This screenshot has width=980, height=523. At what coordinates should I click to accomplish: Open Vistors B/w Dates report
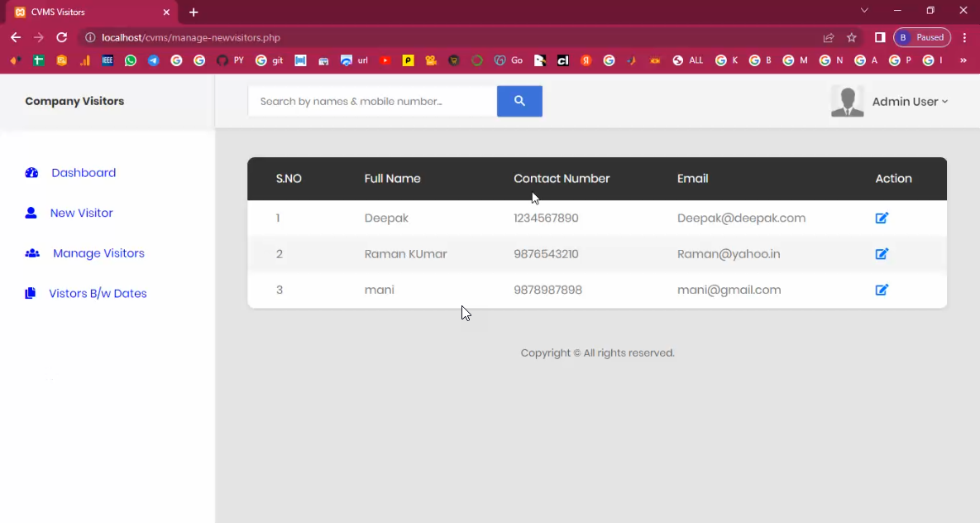[x=98, y=294]
